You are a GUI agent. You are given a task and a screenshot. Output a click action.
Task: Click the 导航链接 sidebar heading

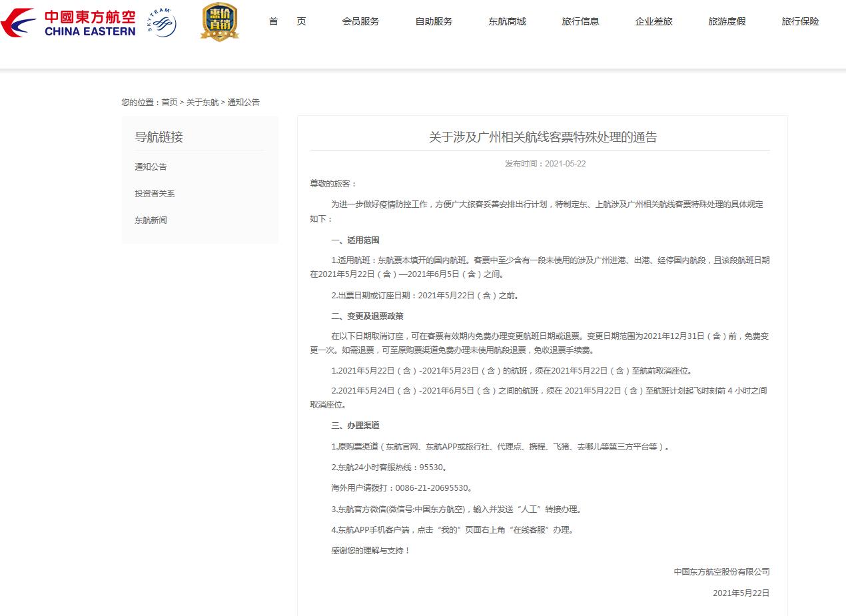(159, 137)
